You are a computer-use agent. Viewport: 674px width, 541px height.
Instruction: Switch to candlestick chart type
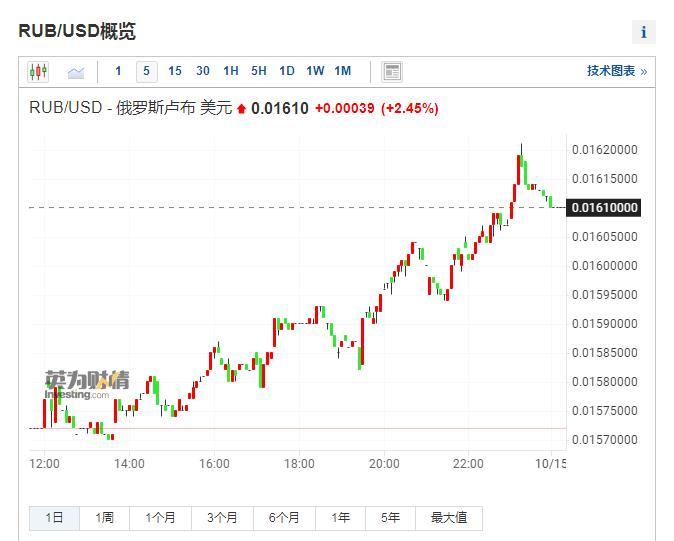point(38,71)
